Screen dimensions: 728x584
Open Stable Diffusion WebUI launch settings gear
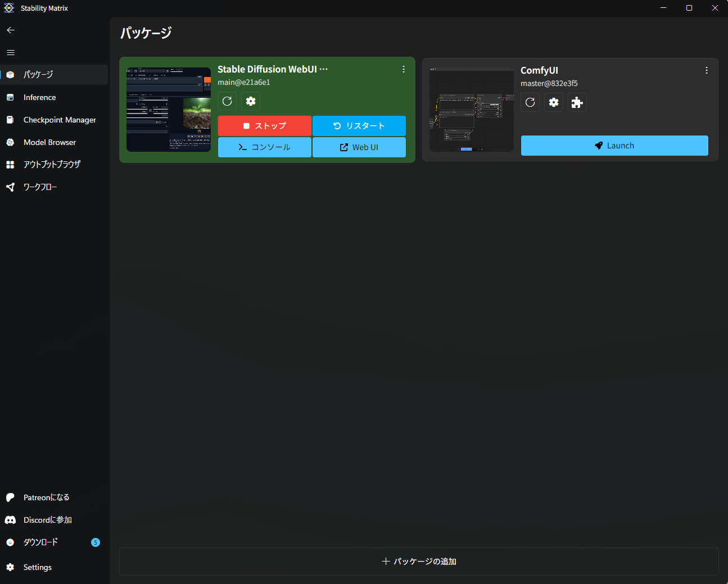point(251,101)
